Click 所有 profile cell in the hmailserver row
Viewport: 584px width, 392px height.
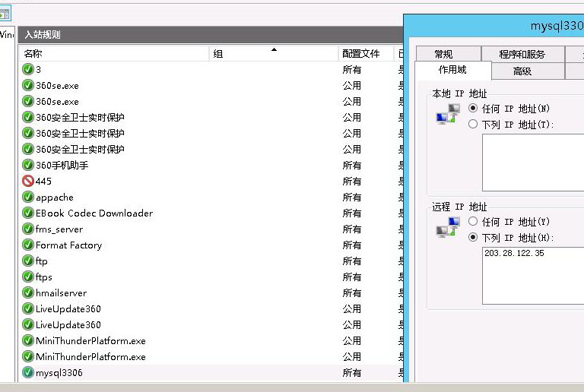[x=352, y=293]
